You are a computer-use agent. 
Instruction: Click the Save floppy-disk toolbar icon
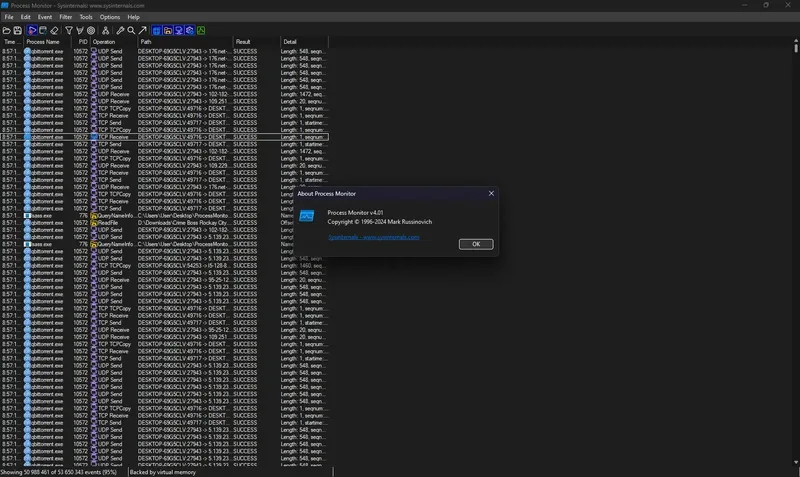click(18, 31)
